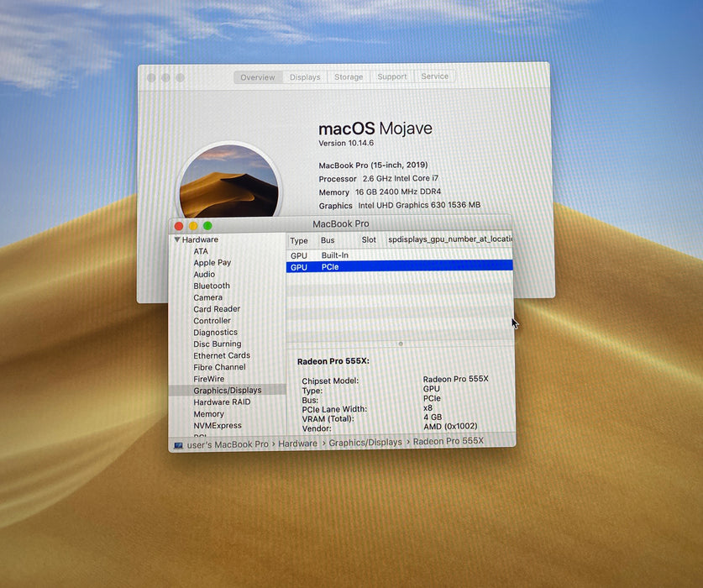703x588 pixels.
Task: Select Hardware RAID in the sidebar
Action: pos(222,402)
